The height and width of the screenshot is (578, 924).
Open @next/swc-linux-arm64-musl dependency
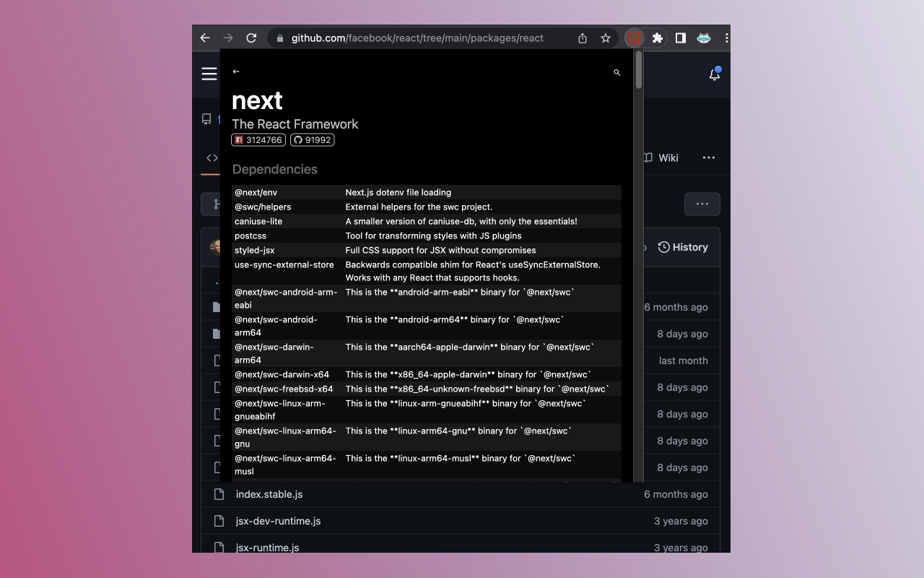coord(286,465)
